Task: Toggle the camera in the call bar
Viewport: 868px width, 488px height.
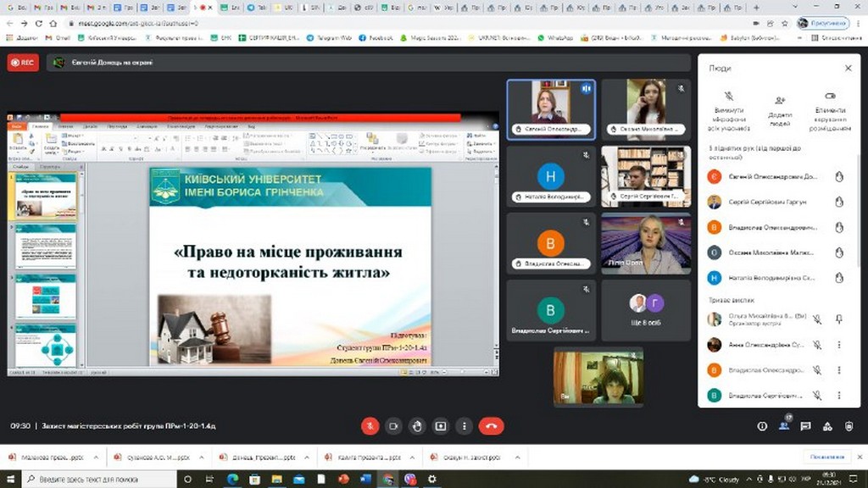Action: point(392,426)
